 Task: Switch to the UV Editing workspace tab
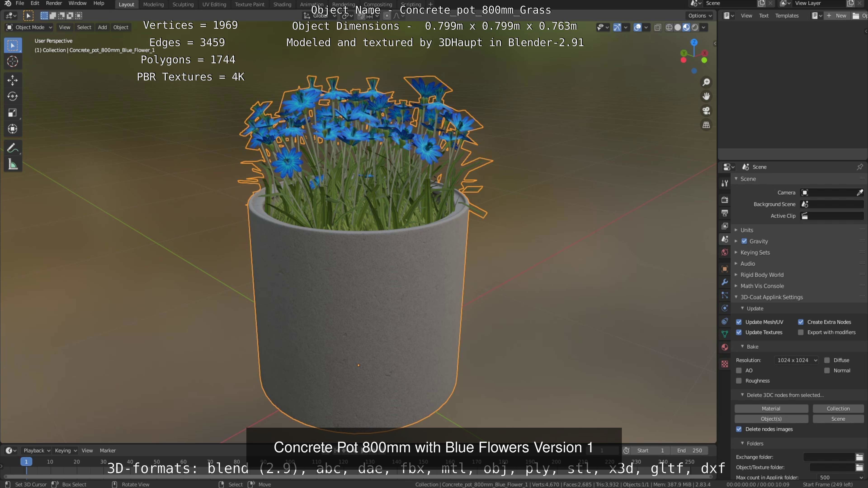[214, 4]
